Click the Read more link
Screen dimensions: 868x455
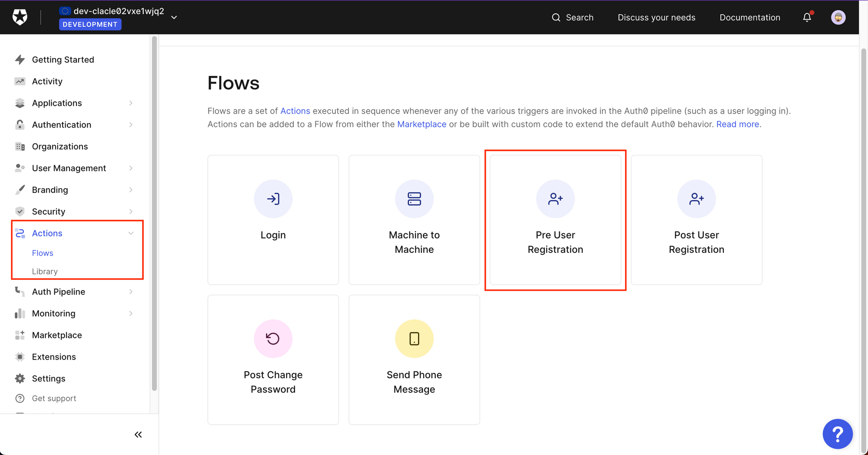[737, 124]
